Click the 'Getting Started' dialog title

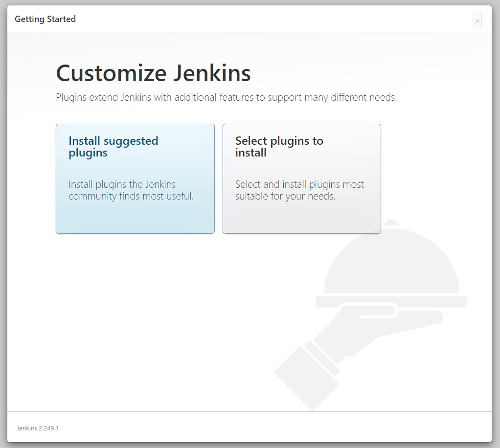tap(45, 19)
